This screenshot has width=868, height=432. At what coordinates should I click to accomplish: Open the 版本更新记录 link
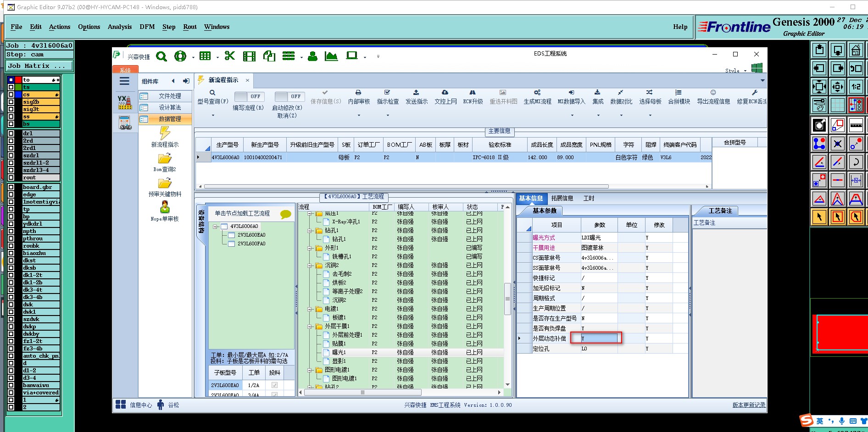tap(749, 405)
